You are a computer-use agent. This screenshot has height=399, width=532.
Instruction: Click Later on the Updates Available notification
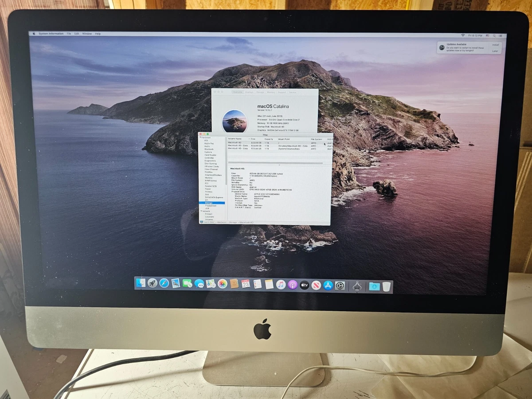click(495, 51)
